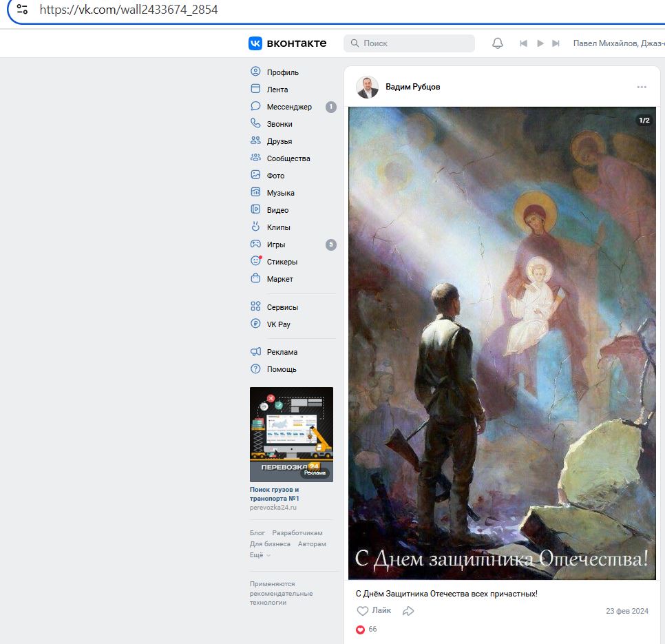
Task: Click post caption С Днём Защитника Отечества
Action: click(447, 594)
